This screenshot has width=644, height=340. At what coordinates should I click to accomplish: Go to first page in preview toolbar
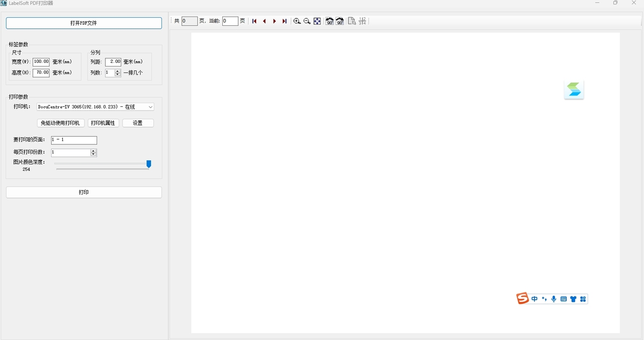pos(254,21)
